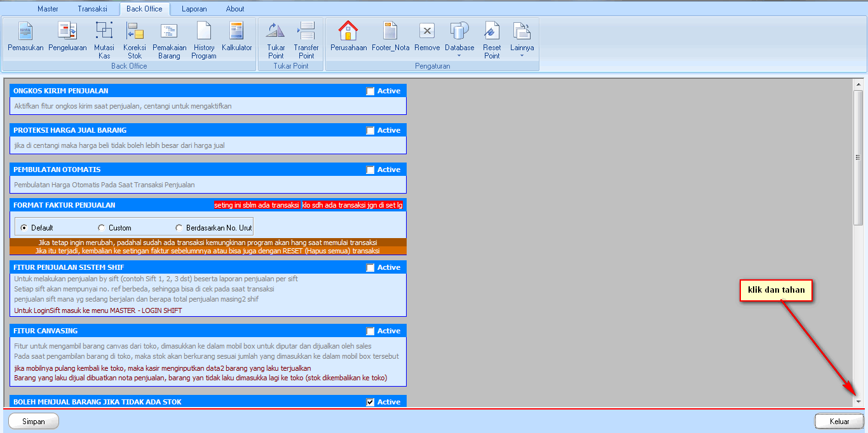Open Transfer Point

(306, 41)
